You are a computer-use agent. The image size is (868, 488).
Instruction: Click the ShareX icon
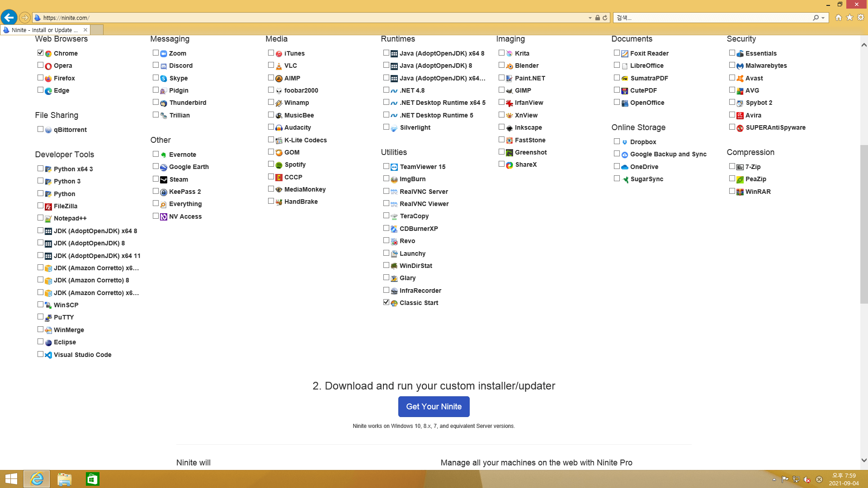click(509, 165)
